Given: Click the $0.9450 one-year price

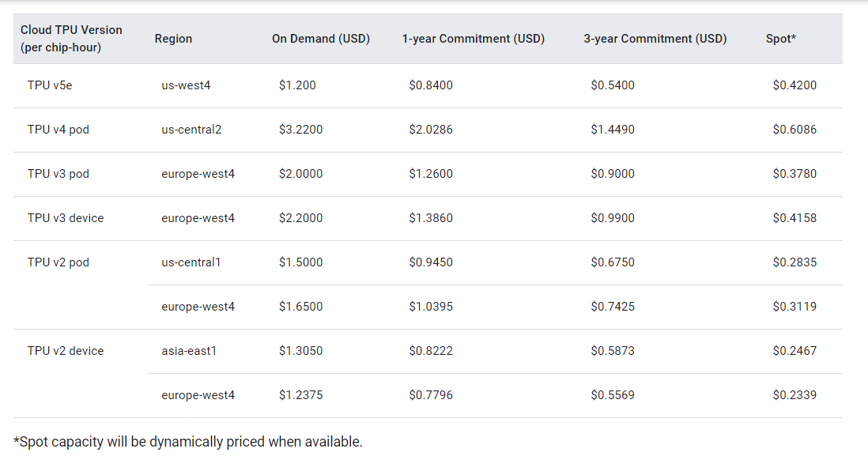Looking at the screenshot, I should click(431, 262).
